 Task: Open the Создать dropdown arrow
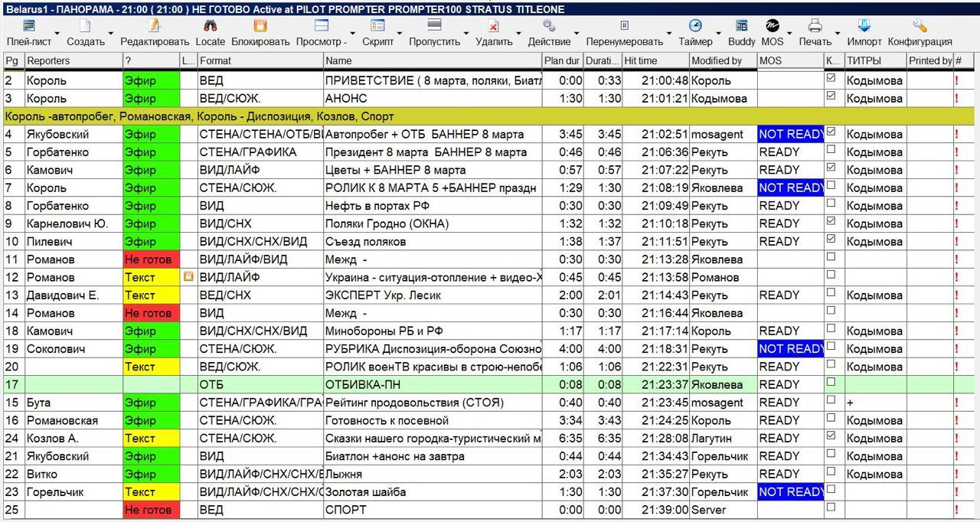[x=110, y=33]
